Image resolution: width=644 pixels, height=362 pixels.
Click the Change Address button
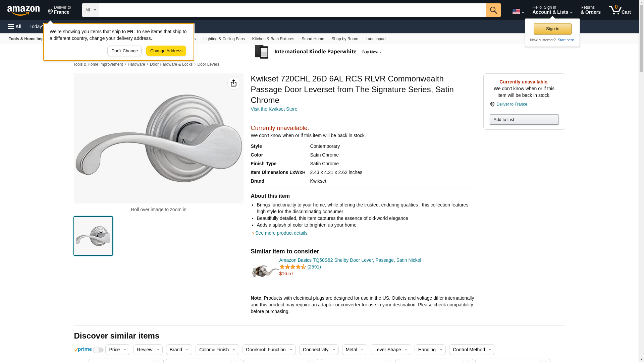point(166,51)
